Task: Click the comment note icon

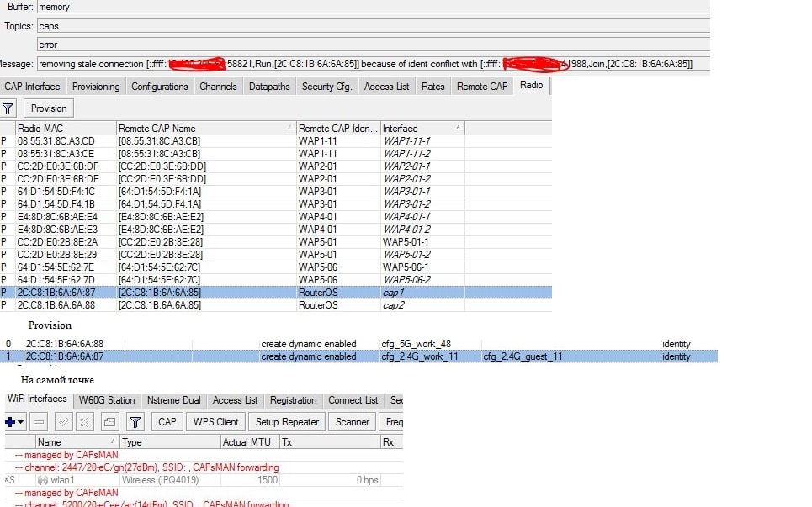Action: [x=109, y=422]
